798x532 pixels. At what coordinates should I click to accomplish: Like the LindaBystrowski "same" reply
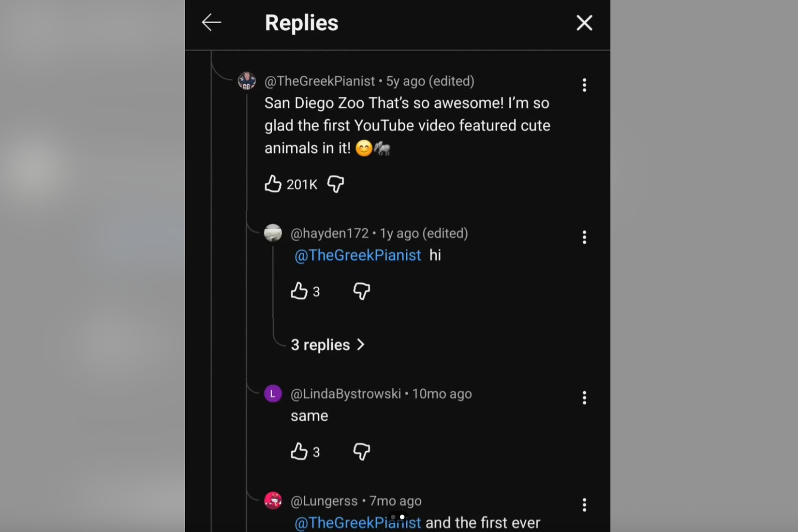click(299, 452)
